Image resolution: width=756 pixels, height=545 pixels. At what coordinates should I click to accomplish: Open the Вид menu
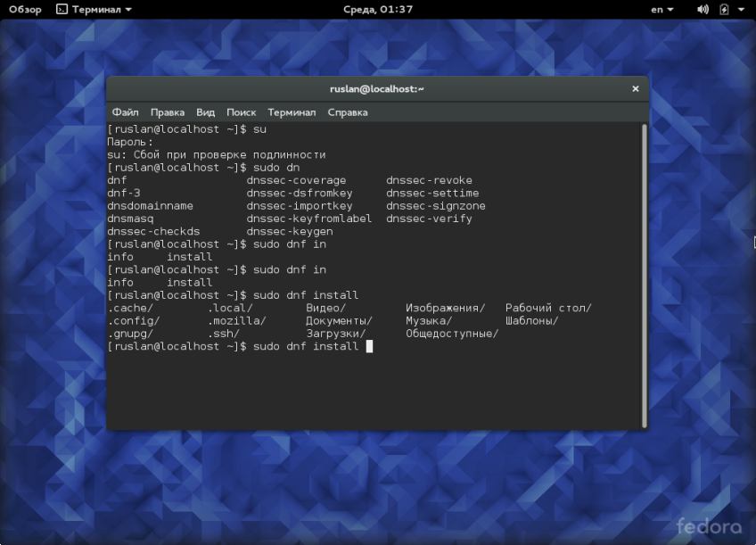click(205, 112)
